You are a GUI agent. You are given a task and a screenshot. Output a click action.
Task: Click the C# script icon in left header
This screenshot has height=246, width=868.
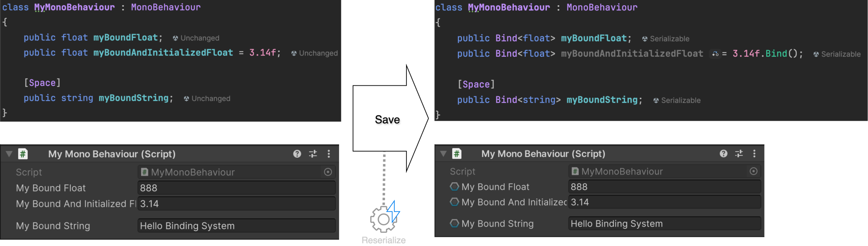tap(23, 154)
